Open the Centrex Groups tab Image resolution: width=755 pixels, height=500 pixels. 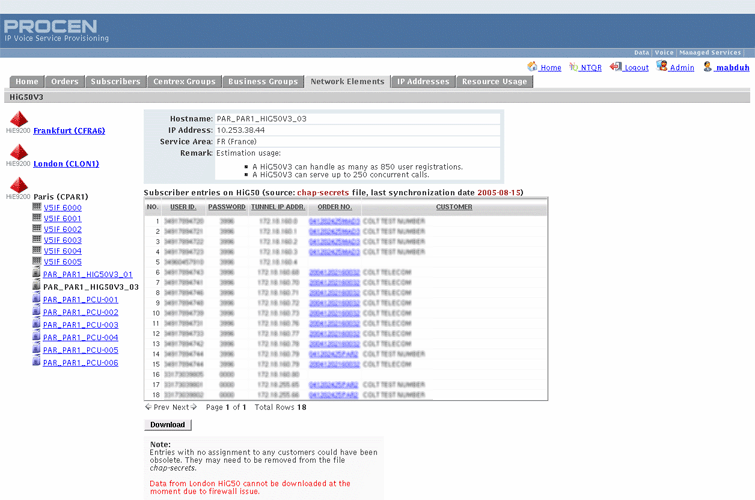click(184, 81)
